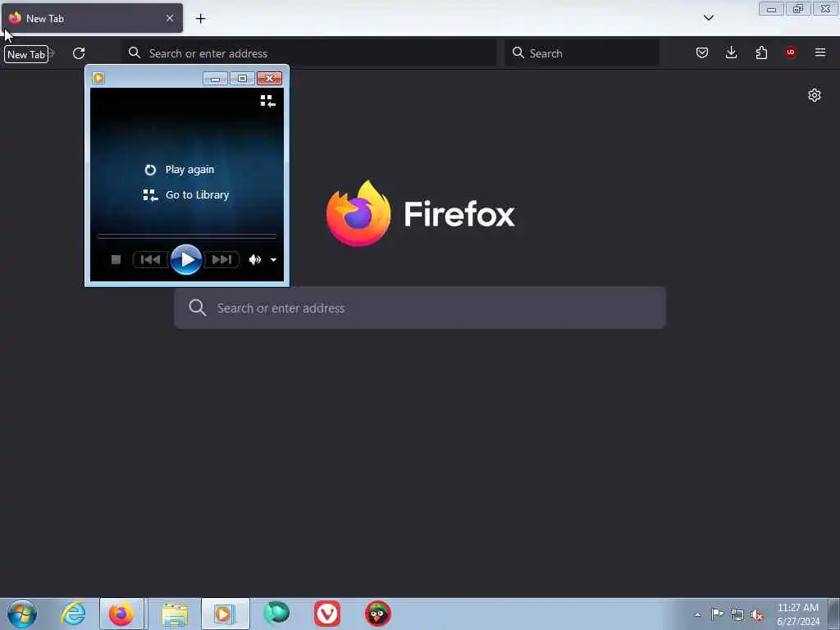
Task: Minimize the Firefox window
Action: [x=771, y=9]
